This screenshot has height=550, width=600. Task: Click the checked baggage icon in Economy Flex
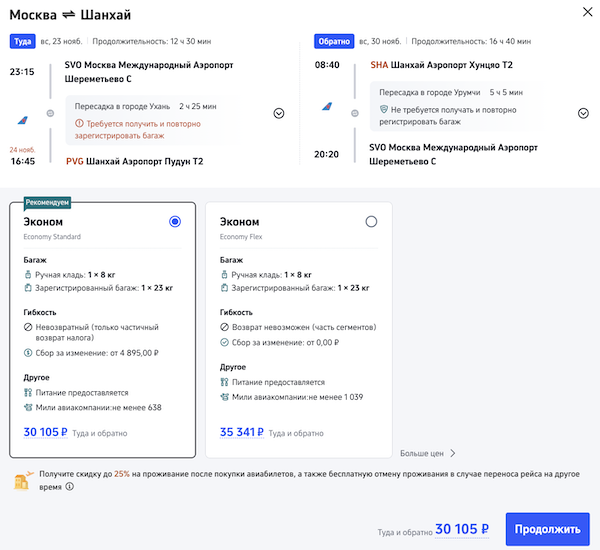pyautogui.click(x=224, y=287)
